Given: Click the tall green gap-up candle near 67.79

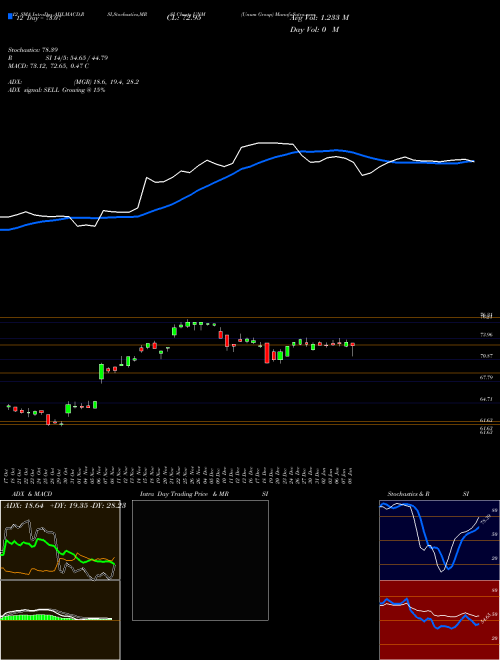Looking at the screenshot, I should pyautogui.click(x=101, y=372).
